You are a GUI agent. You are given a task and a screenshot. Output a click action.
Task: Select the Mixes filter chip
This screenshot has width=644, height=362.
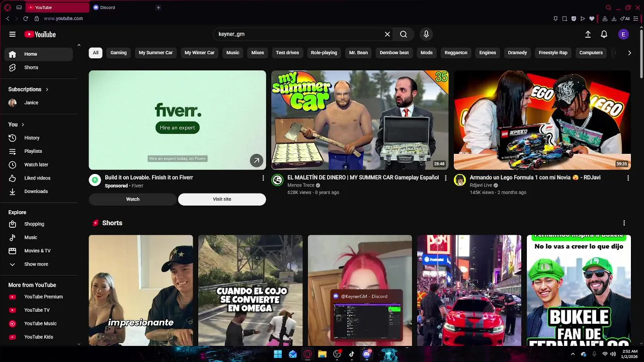258,53
